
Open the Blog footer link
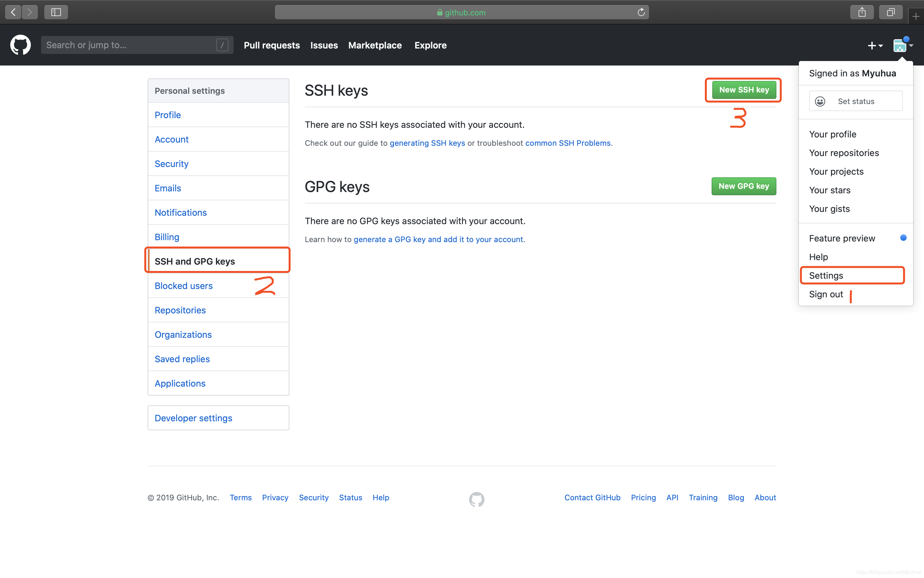pyautogui.click(x=736, y=497)
